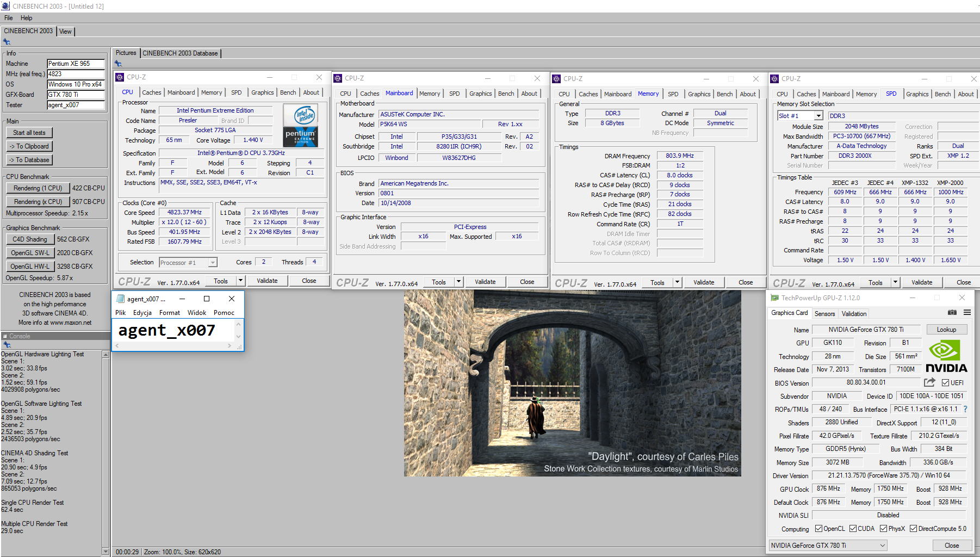Open the Edycja menu in Notepad
This screenshot has width=980, height=557.
click(142, 313)
